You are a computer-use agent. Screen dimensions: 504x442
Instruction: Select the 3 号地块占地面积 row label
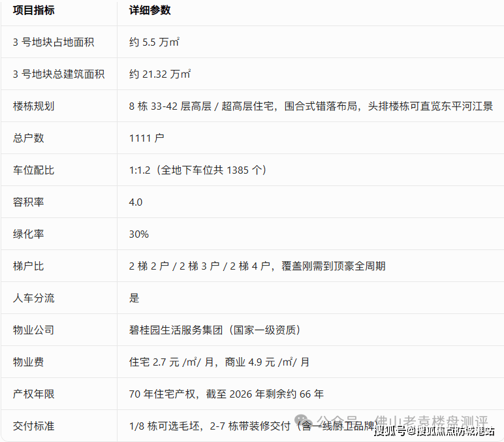point(54,42)
